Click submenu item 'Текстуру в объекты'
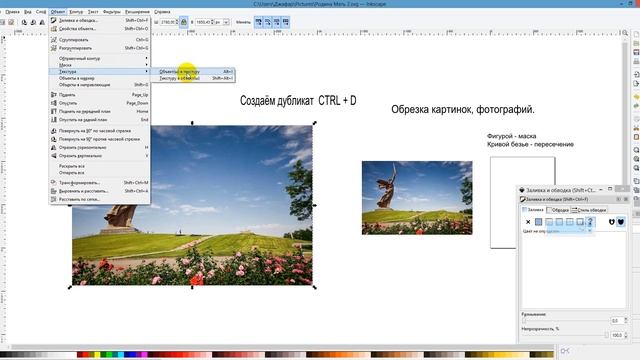Viewport: 640px width, 360px height. tap(193, 78)
